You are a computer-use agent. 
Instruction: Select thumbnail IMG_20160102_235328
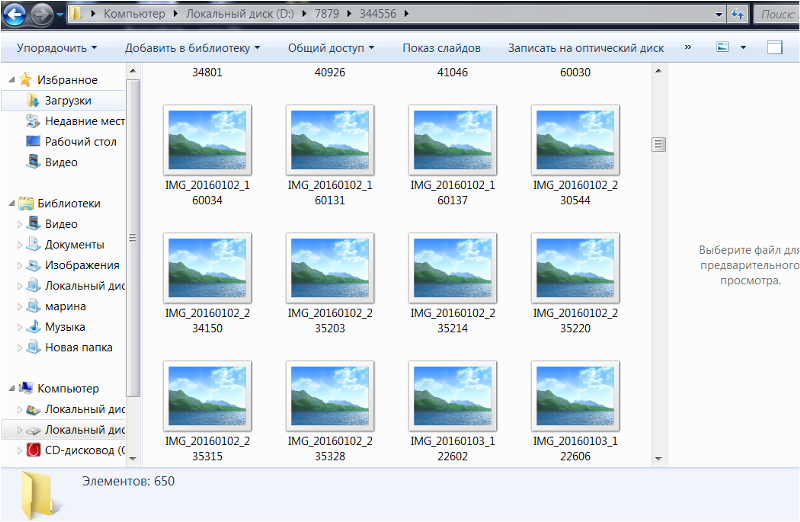tap(330, 396)
